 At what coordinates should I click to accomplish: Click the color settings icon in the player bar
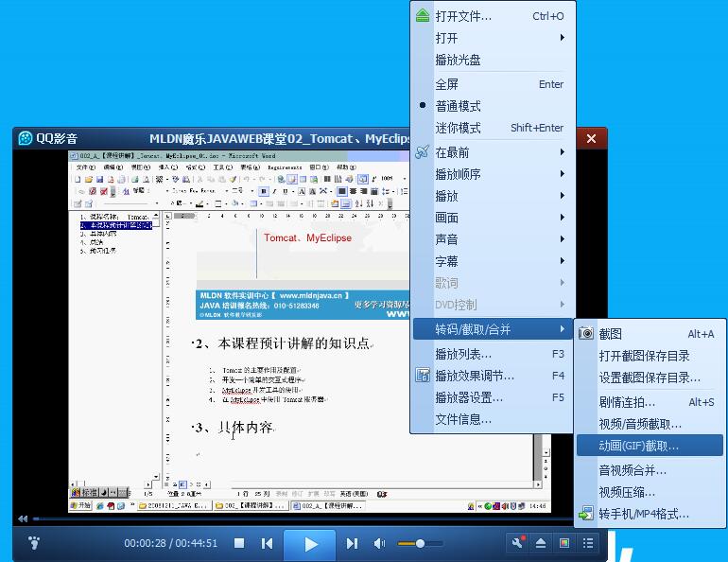pos(564,543)
